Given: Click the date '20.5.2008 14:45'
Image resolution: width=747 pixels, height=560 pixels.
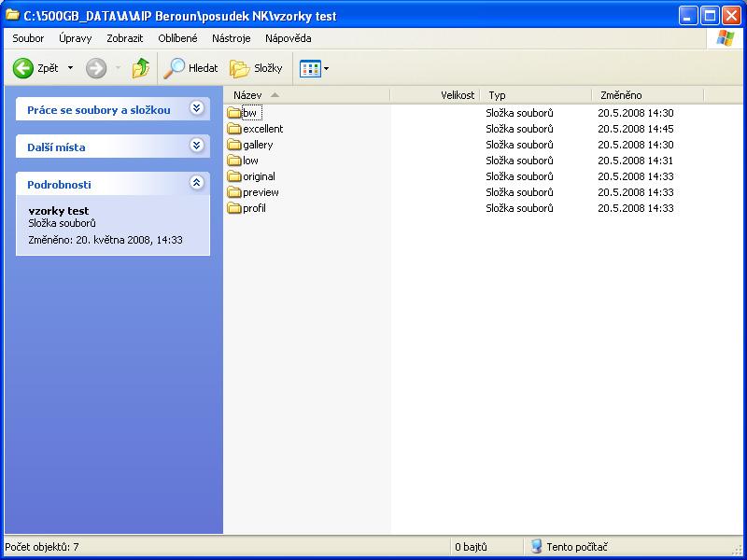Looking at the screenshot, I should pos(636,129).
